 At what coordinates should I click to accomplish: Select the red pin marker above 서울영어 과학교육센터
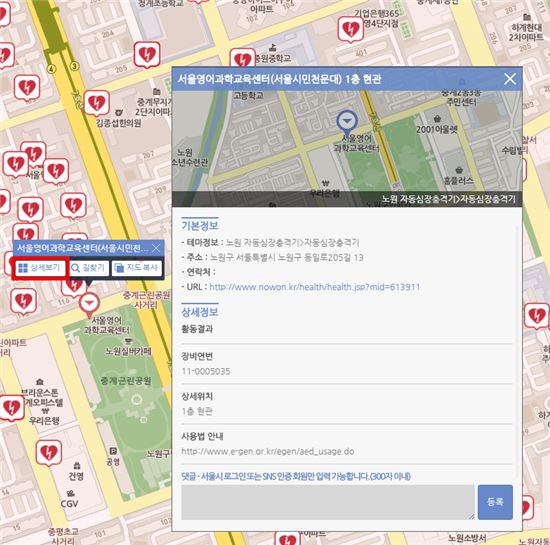[x=89, y=305]
